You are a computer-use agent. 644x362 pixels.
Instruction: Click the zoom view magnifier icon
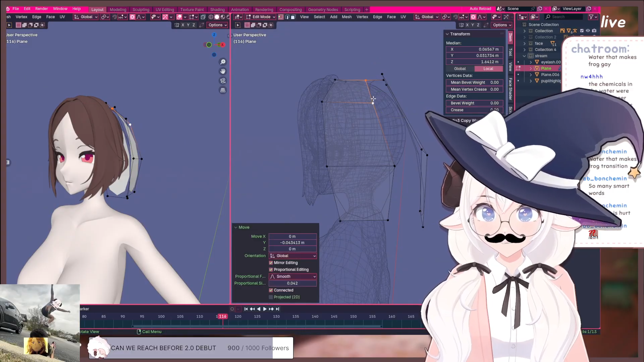pyautogui.click(x=223, y=62)
